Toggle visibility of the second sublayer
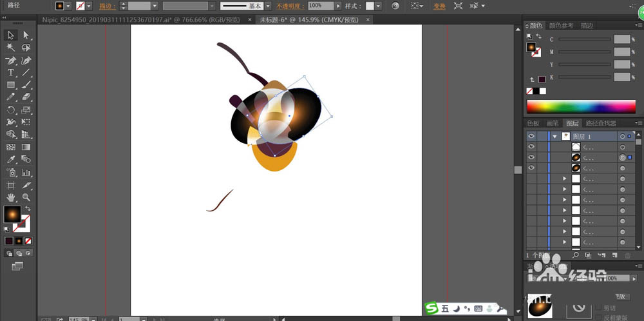Screen dimensions: 644x321 (531, 157)
